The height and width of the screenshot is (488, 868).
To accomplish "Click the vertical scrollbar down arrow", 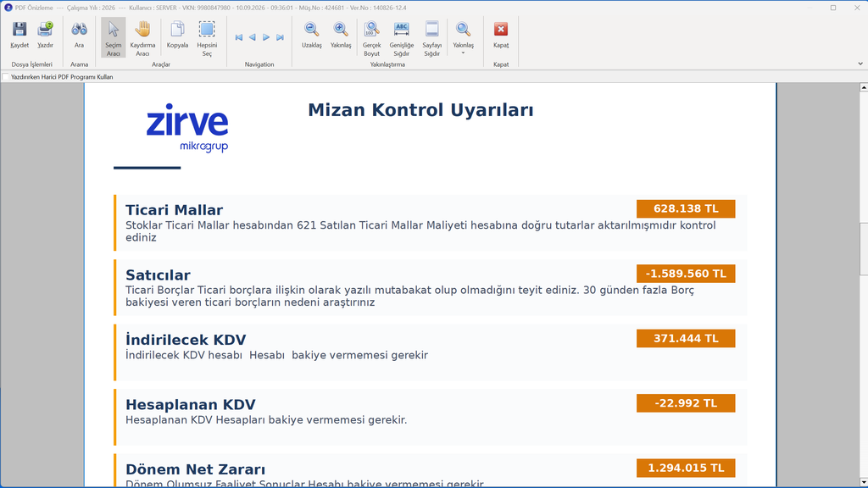I will pyautogui.click(x=864, y=482).
